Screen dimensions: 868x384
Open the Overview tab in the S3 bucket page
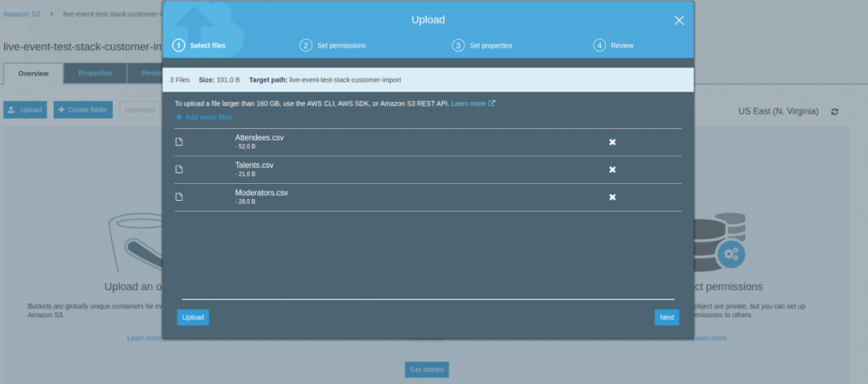click(x=33, y=73)
